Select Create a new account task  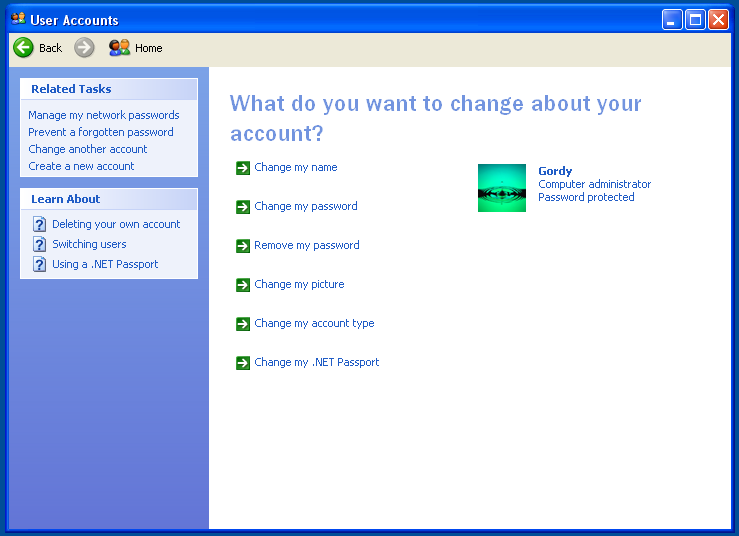pyautogui.click(x=81, y=166)
